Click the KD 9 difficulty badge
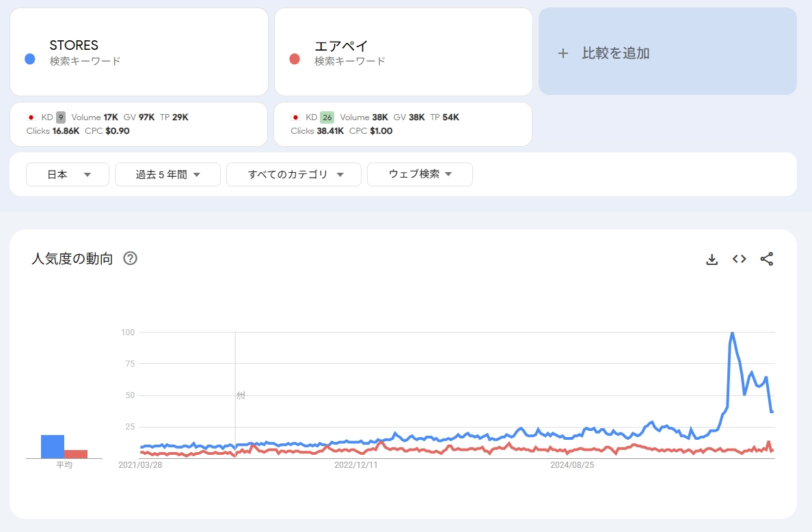Viewport: 812px width, 532px height. 61,117
